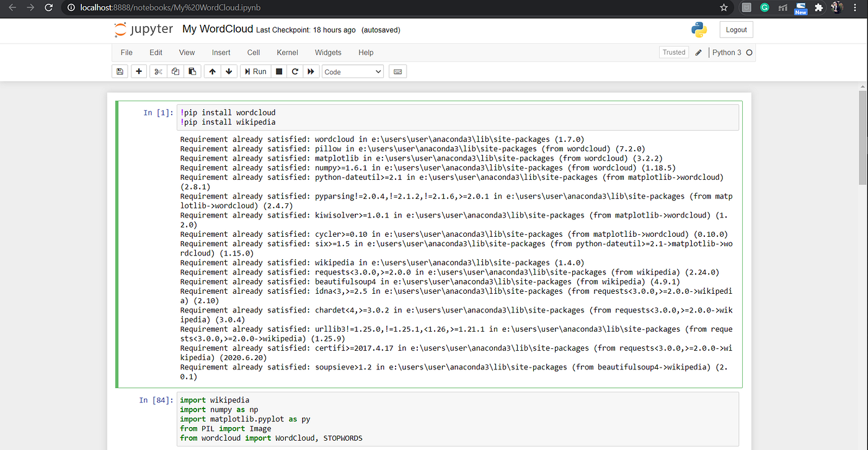Move selected cell up arrow
The height and width of the screenshot is (450, 868).
pyautogui.click(x=213, y=71)
